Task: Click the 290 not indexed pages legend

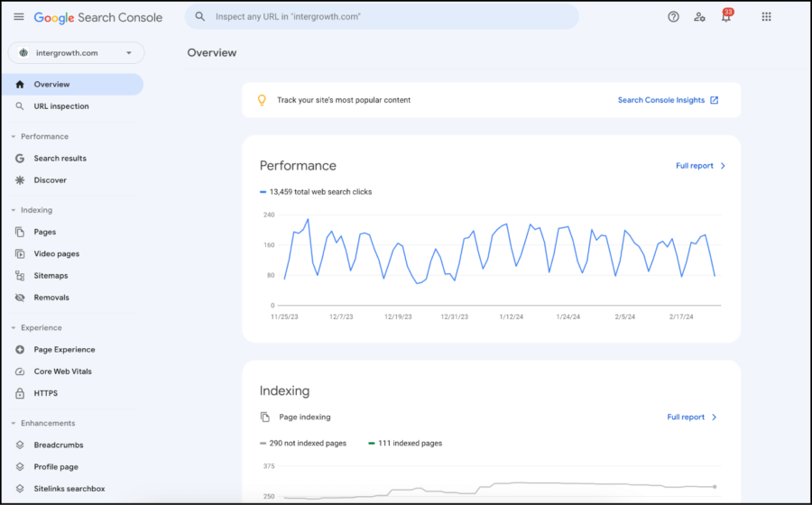Action: [303, 444]
